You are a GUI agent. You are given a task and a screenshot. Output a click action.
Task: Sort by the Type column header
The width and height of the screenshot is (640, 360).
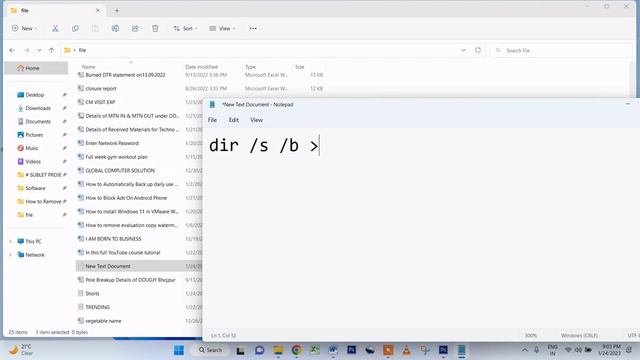pos(250,67)
